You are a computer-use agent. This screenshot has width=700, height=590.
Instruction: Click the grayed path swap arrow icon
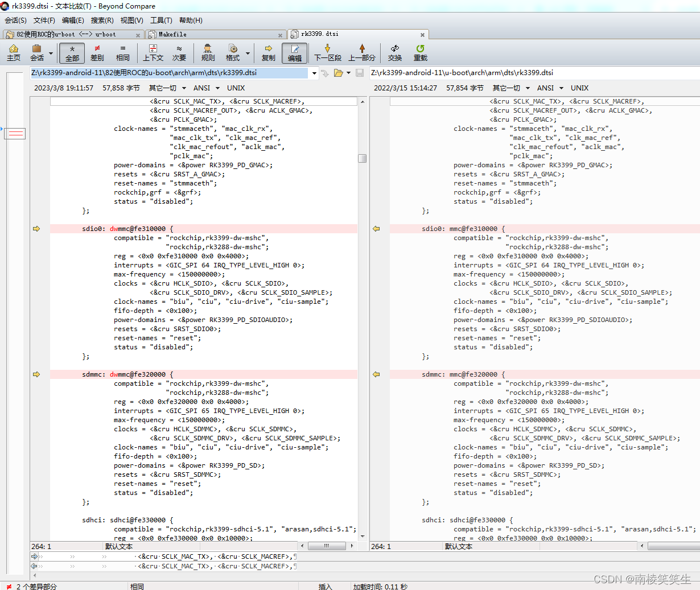324,73
